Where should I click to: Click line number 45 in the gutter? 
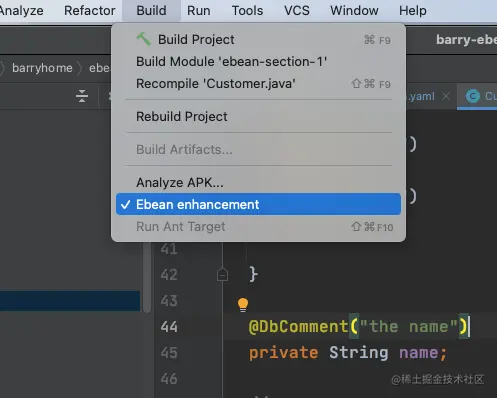coord(169,353)
